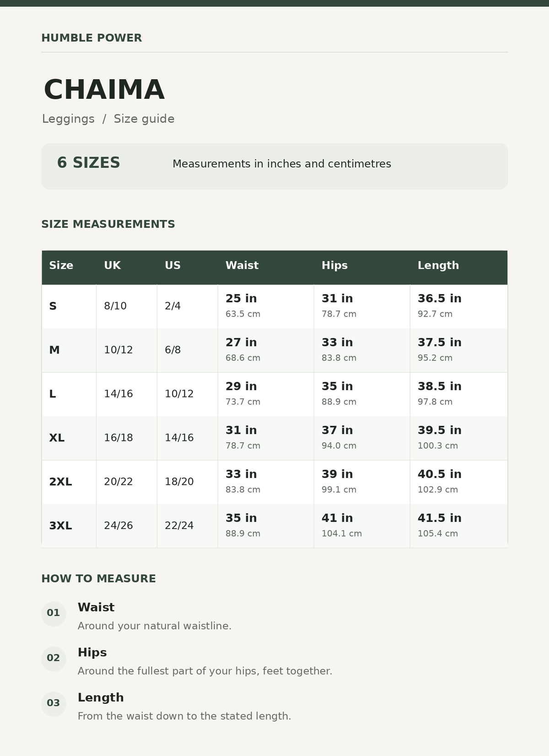549x756 pixels.
Task: Click the UK column header
Action: click(112, 265)
